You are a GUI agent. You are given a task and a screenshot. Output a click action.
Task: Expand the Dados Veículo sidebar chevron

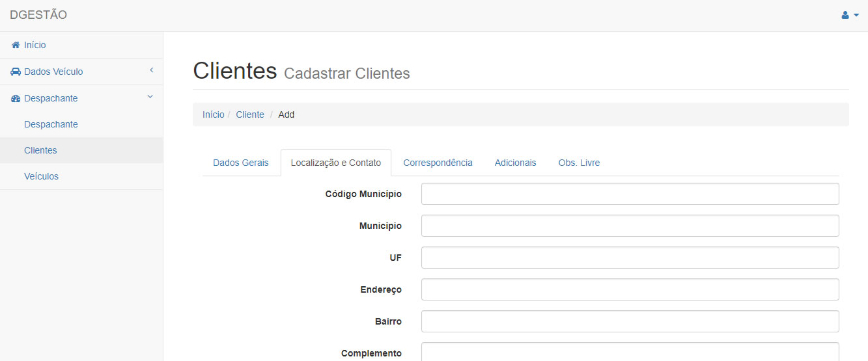[x=151, y=70]
